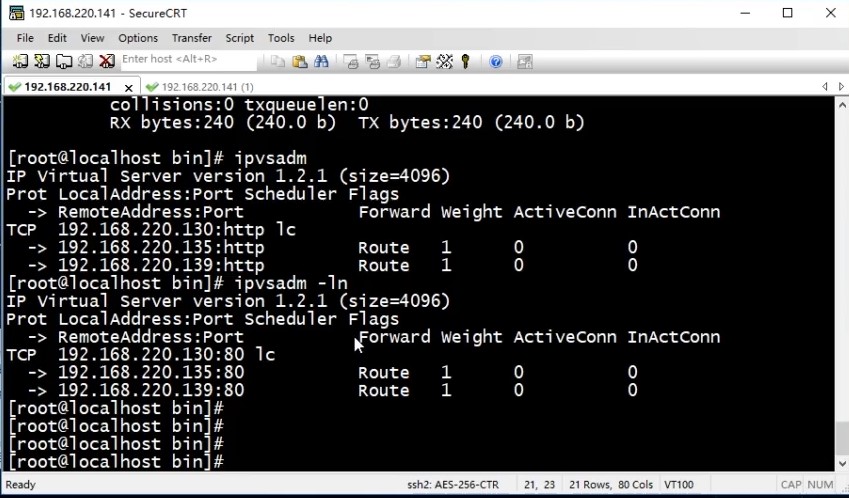Click the '192.168.220.139:http' terminal entry
The image size is (849, 498).
click(x=161, y=265)
